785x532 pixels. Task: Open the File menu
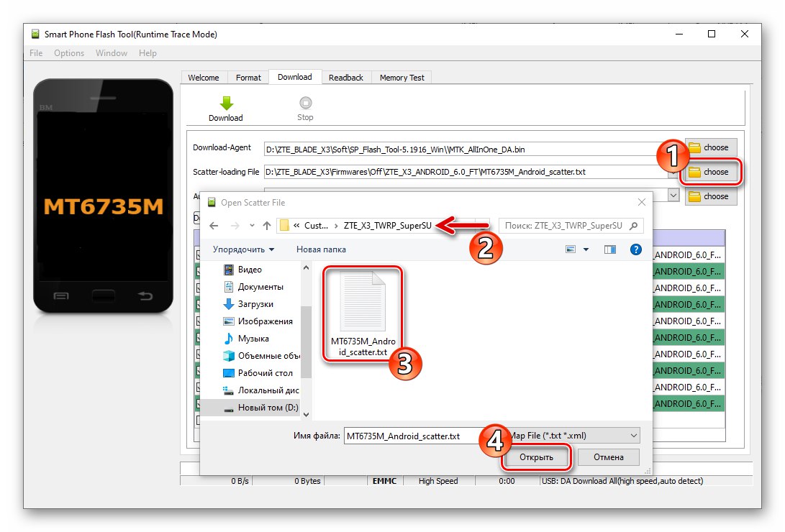(36, 53)
